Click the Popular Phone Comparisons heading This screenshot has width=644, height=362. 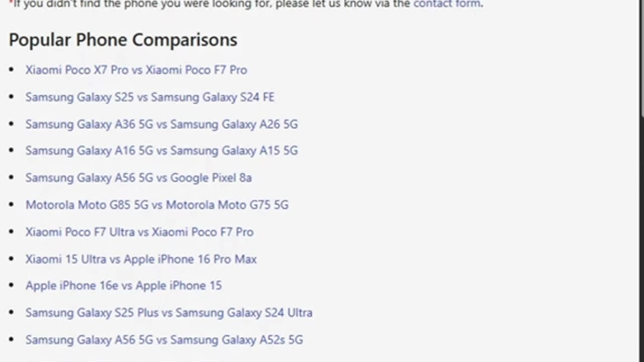[123, 40]
